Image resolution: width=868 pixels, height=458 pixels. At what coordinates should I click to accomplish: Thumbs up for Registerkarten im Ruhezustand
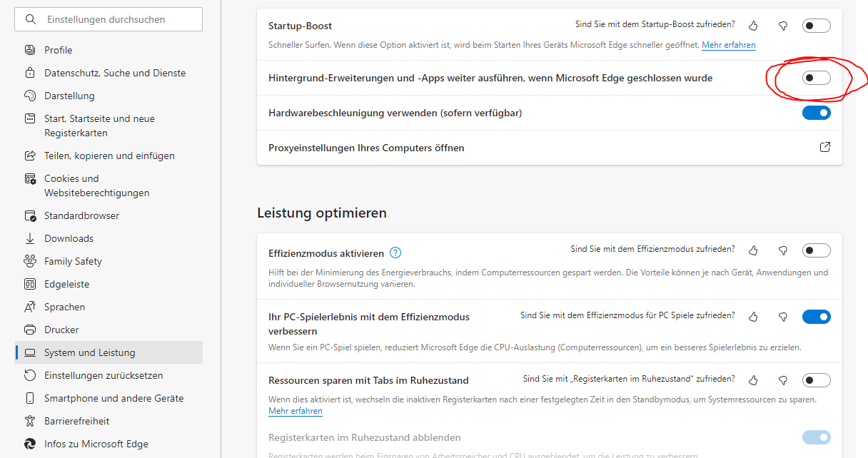754,380
